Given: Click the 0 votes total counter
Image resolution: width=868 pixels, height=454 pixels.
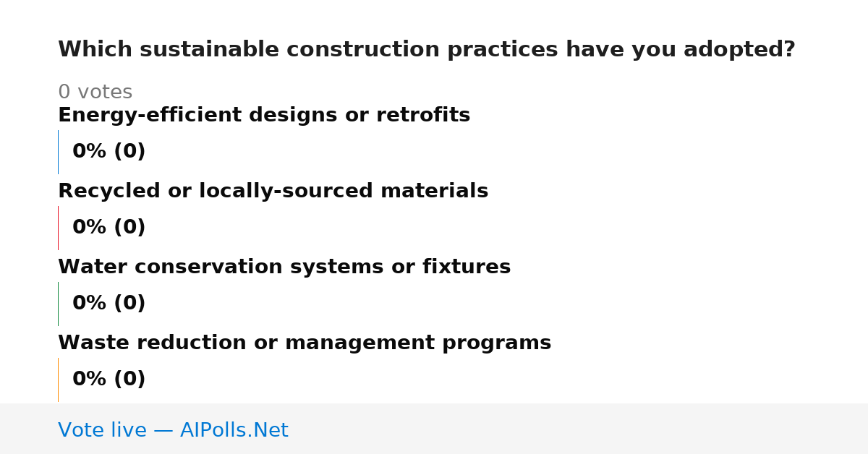Looking at the screenshot, I should (x=95, y=92).
